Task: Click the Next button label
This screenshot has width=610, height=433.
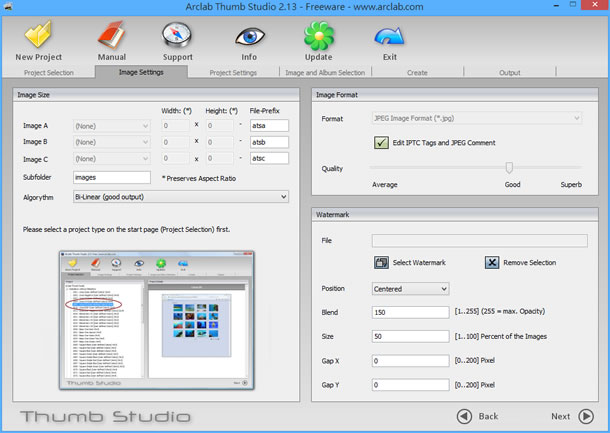Action: (561, 416)
